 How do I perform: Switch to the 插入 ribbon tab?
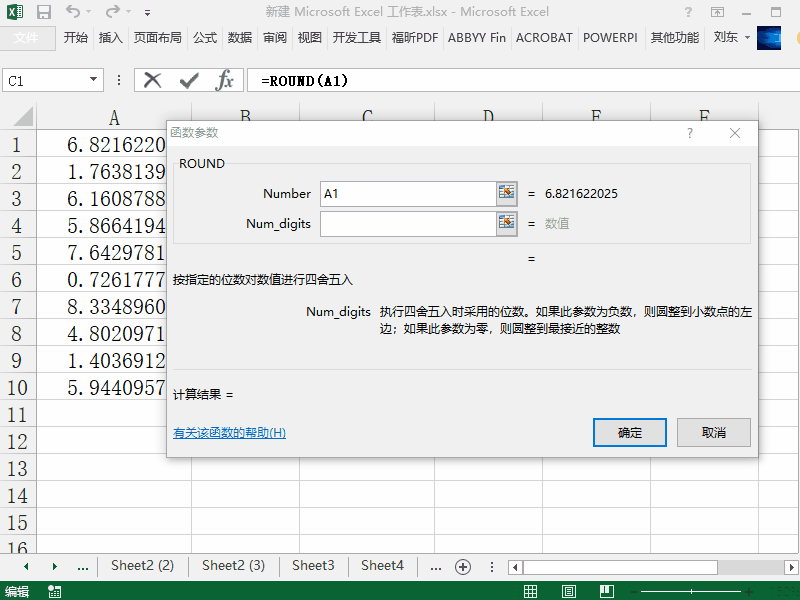coord(110,37)
